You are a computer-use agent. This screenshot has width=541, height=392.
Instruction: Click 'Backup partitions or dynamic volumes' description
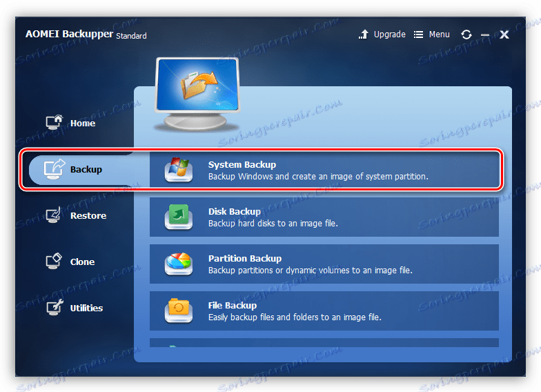point(311,271)
